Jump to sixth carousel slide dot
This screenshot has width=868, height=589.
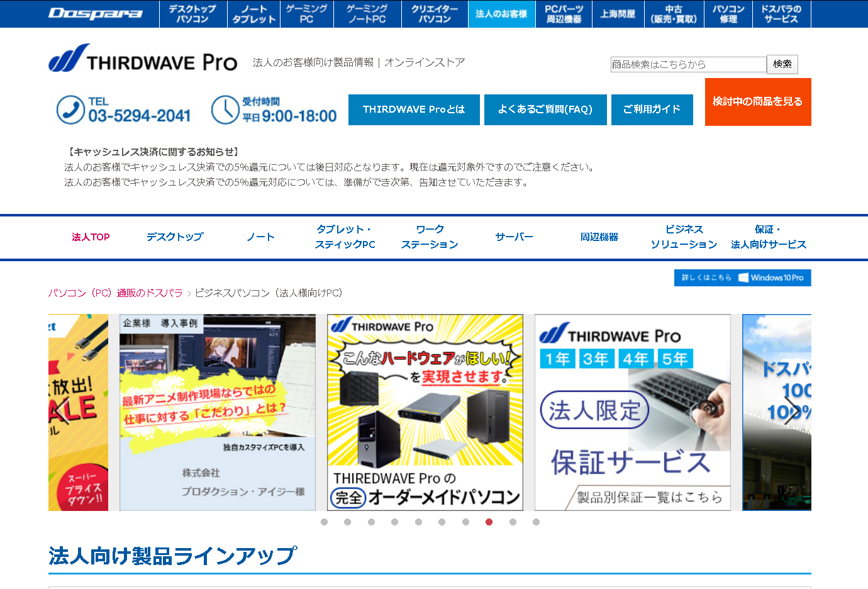(442, 522)
